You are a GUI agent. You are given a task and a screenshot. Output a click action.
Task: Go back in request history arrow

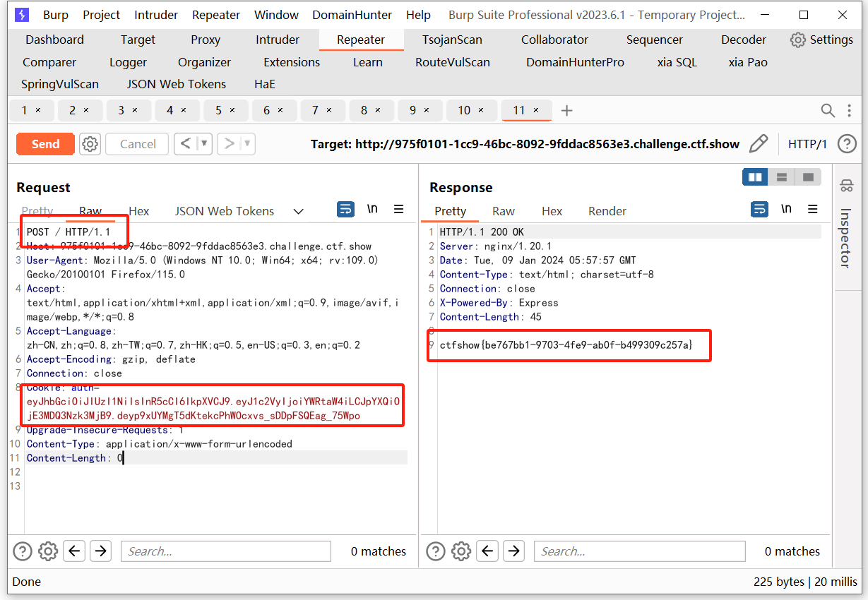tap(186, 144)
